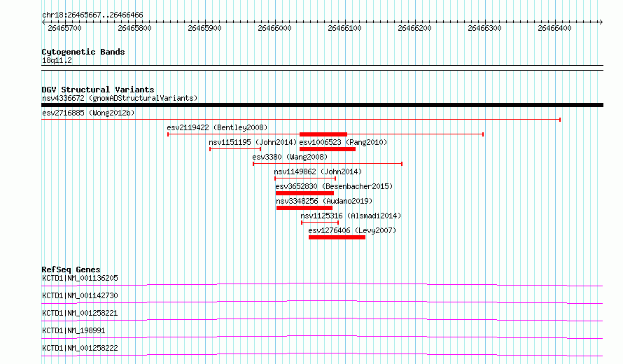This screenshot has height=364, width=623.
Task: Click the thick red nsv3348256 bar
Action: point(304,208)
